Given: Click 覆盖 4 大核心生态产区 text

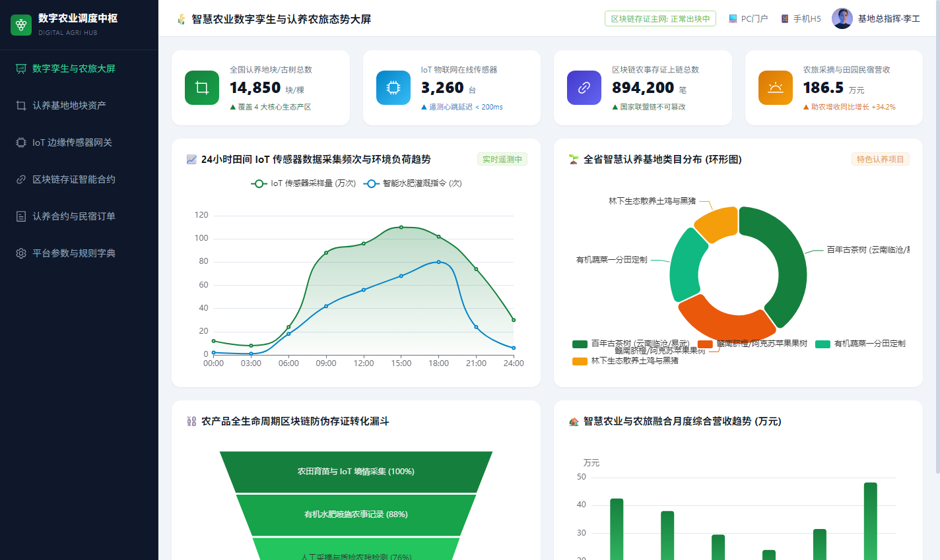Looking at the screenshot, I should pyautogui.click(x=271, y=107).
